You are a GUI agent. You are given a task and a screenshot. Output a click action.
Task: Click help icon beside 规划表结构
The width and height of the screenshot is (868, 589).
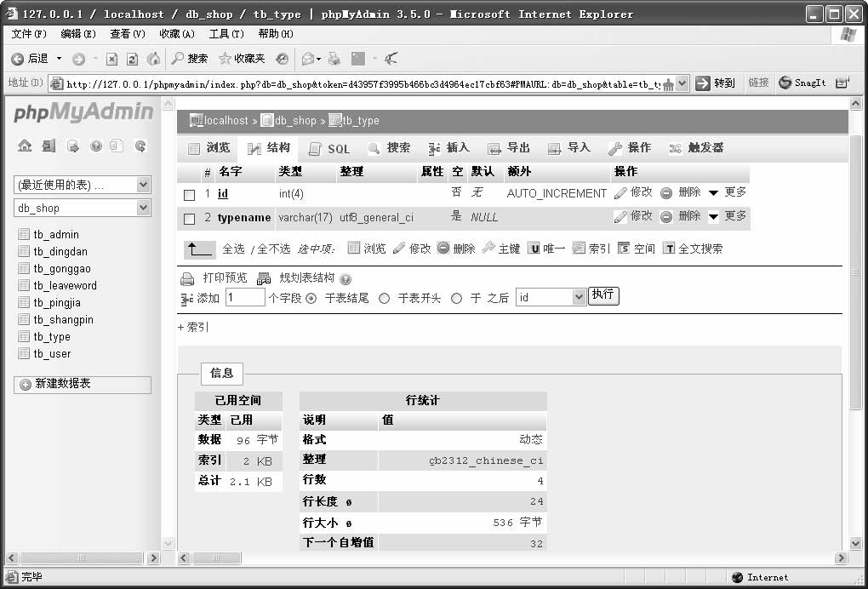click(x=345, y=279)
